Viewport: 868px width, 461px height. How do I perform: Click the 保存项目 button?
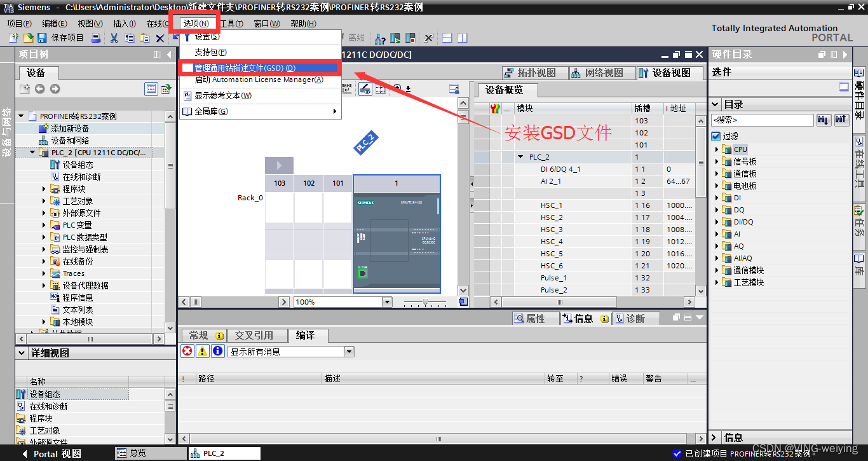tap(60, 38)
